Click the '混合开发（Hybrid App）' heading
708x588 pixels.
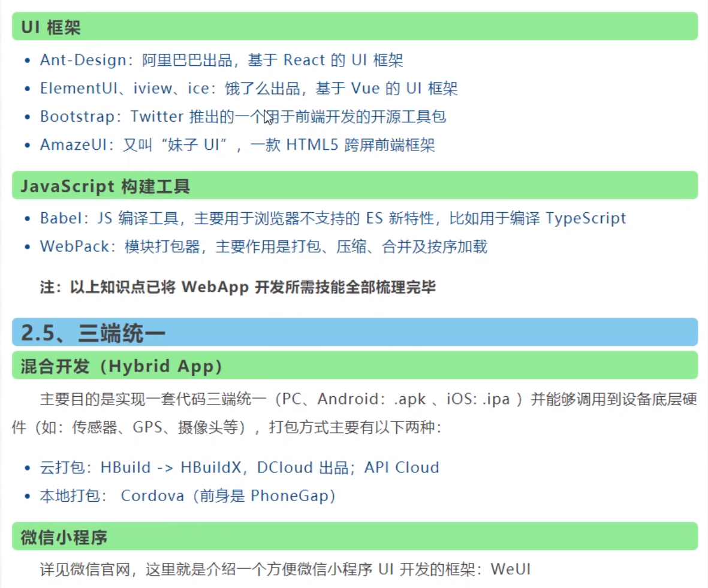click(354, 366)
